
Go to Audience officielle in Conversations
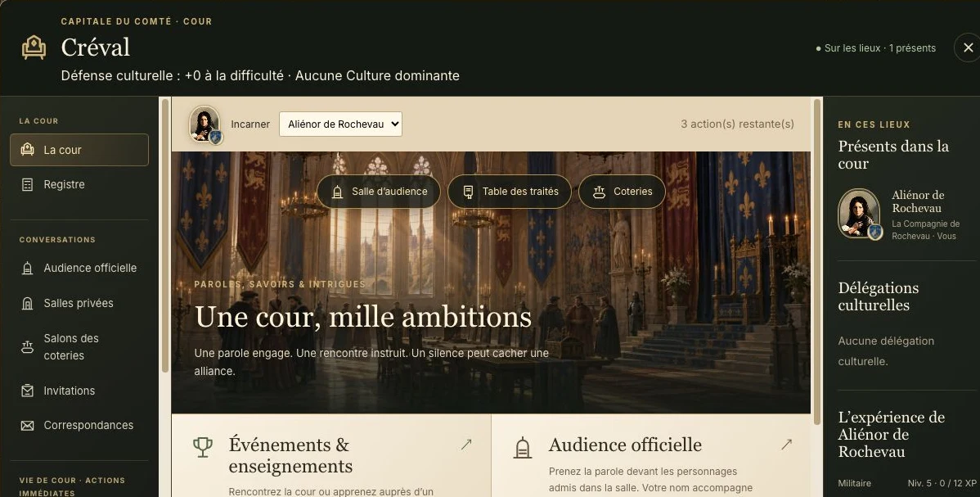pyautogui.click(x=79, y=268)
